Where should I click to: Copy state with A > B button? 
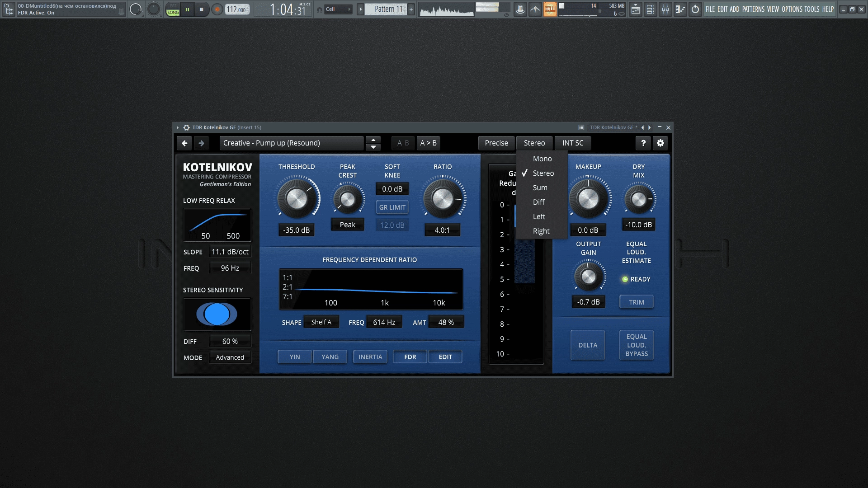(x=429, y=143)
